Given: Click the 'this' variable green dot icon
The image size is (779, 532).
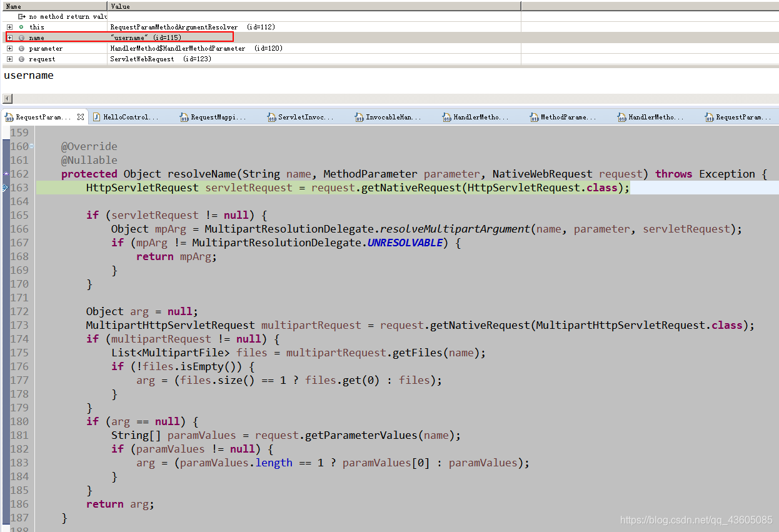Looking at the screenshot, I should [x=21, y=27].
